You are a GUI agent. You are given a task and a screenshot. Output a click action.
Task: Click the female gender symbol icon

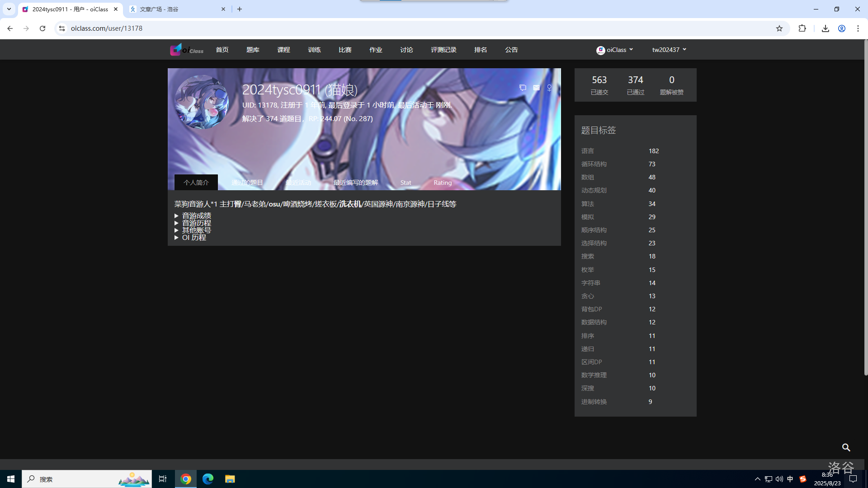coord(549,88)
